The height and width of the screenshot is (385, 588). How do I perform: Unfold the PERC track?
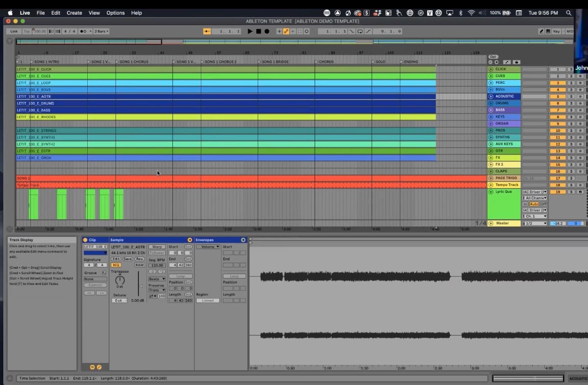point(491,83)
